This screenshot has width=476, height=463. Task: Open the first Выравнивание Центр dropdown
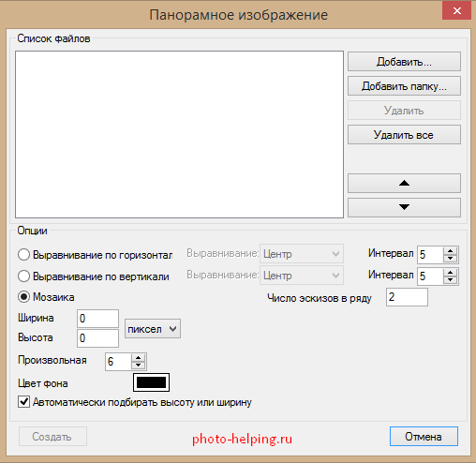point(302,254)
